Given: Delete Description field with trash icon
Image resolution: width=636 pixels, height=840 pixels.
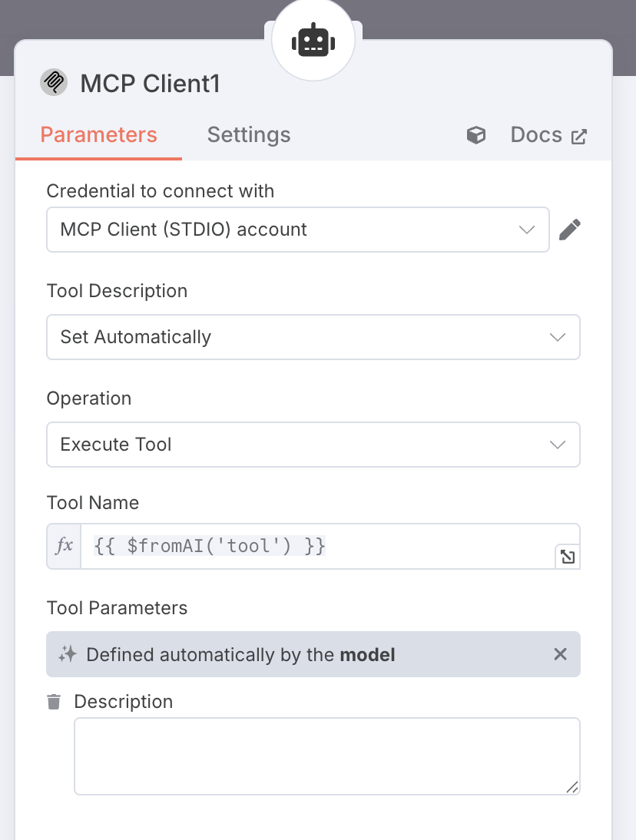Looking at the screenshot, I should pyautogui.click(x=54, y=701).
